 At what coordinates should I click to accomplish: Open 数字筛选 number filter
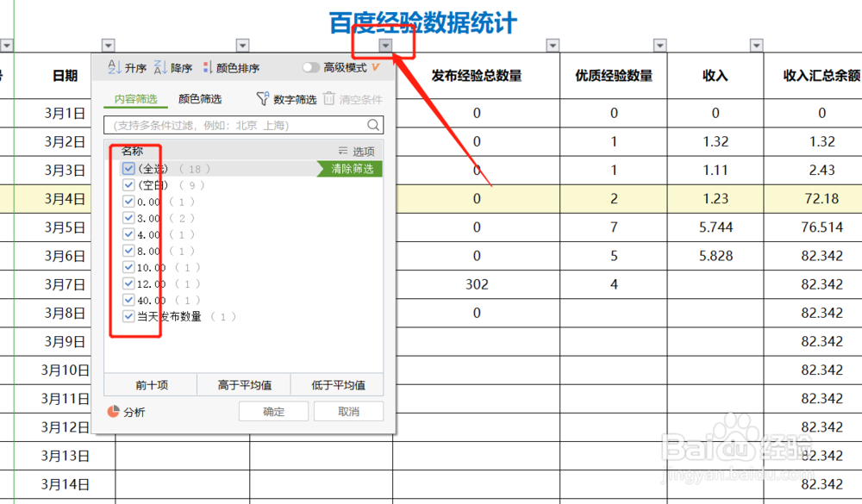tap(286, 99)
